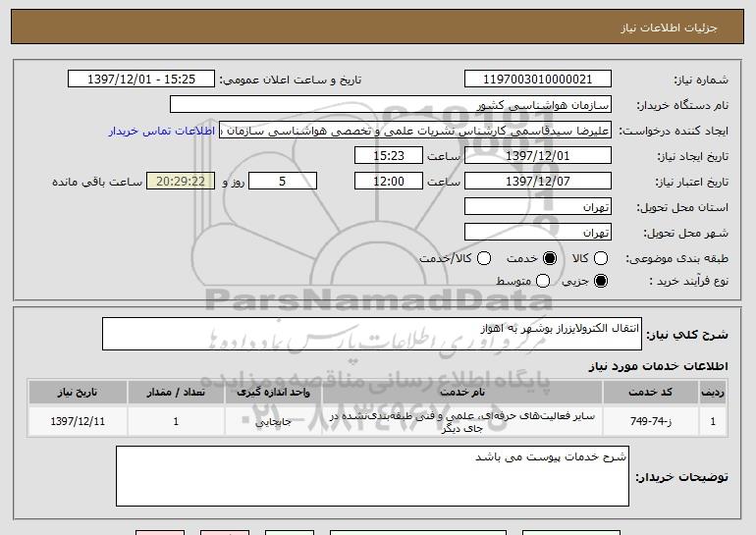The width and height of the screenshot is (756, 535).
Task: Select the جزیی purchase type radio
Action: click(x=601, y=281)
